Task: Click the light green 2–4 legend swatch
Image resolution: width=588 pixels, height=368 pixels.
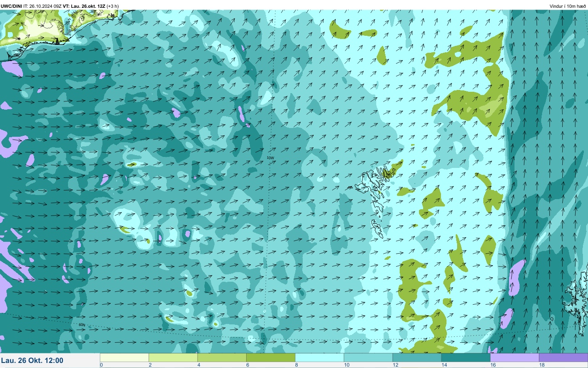Action: (173, 357)
